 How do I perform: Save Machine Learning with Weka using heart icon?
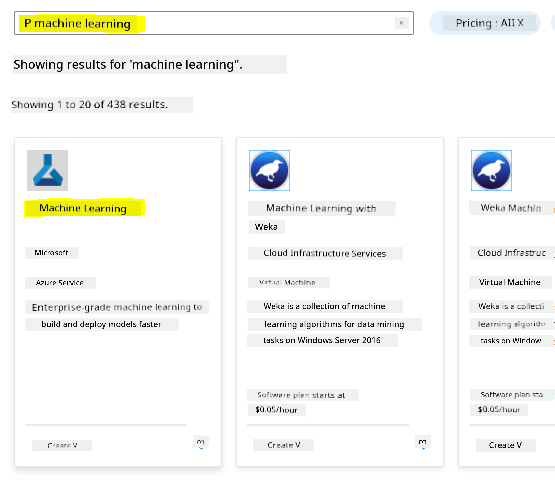coord(423,443)
